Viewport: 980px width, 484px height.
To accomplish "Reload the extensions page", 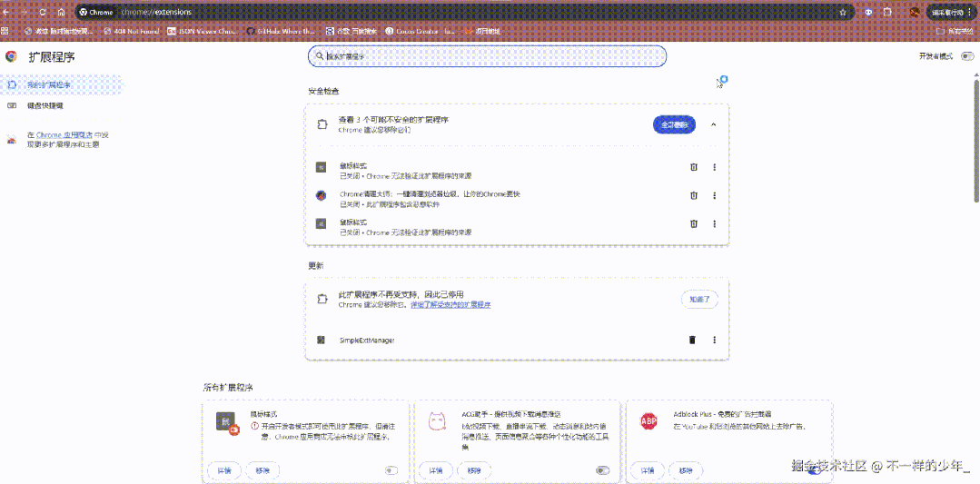I will tap(43, 12).
